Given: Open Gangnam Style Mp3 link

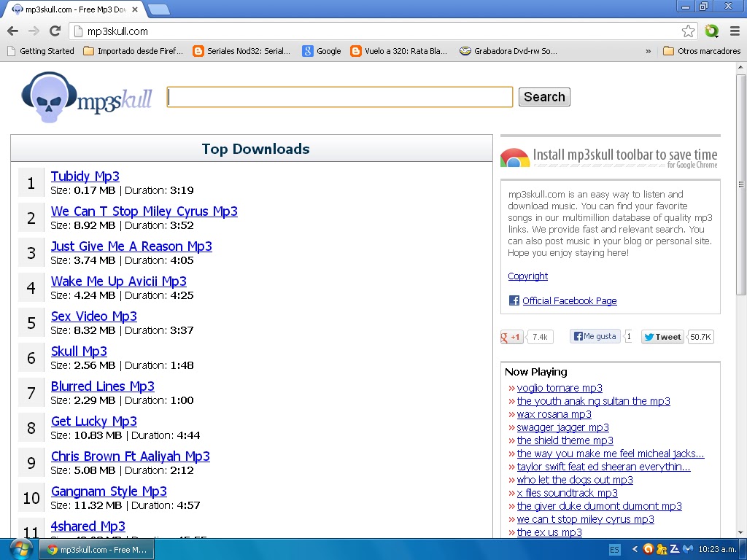Looking at the screenshot, I should click(109, 491).
